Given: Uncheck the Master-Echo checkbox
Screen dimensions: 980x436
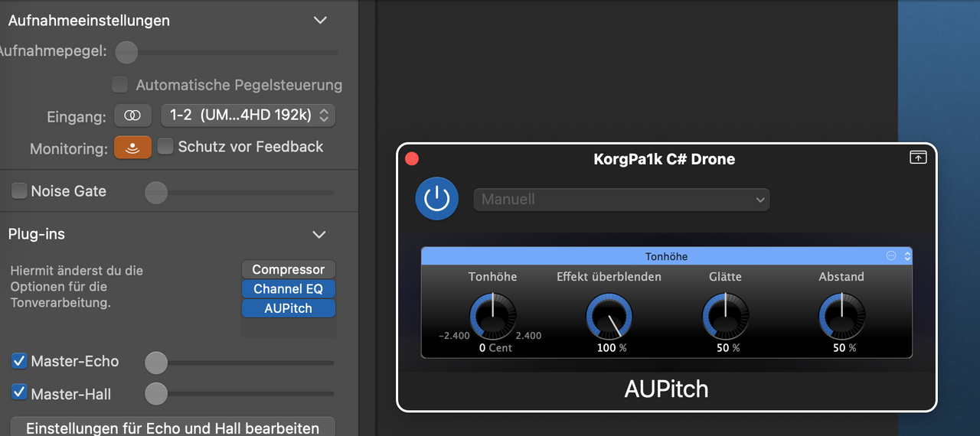Looking at the screenshot, I should pyautogui.click(x=19, y=361).
